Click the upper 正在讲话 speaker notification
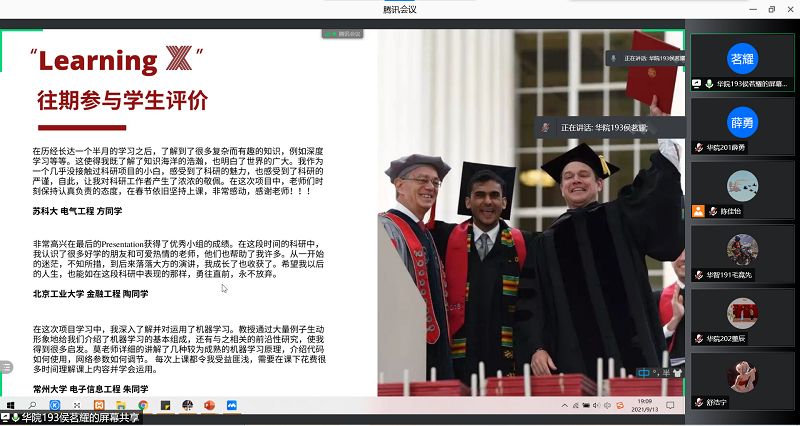This screenshot has width=800, height=426. [645, 58]
